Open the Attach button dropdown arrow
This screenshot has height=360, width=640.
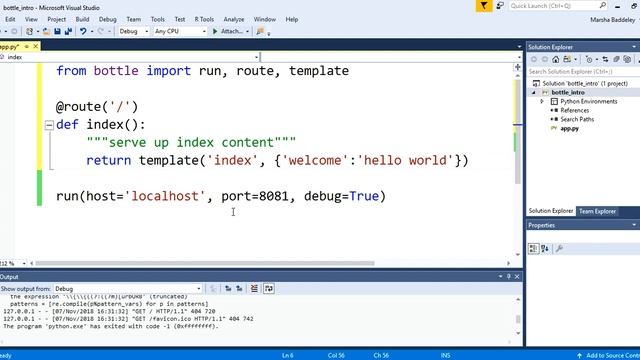[x=247, y=31]
